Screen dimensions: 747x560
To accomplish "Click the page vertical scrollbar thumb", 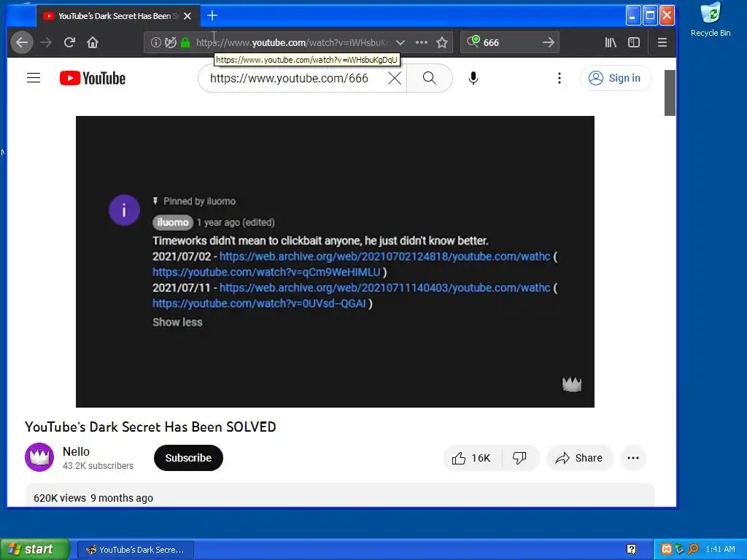I will point(670,93).
